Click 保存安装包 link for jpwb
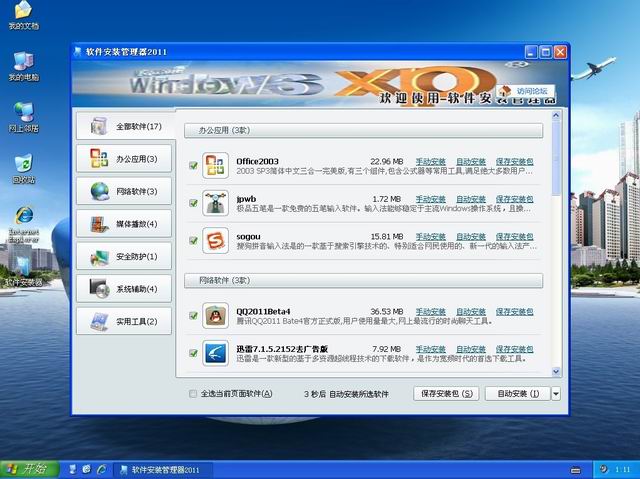The height and width of the screenshot is (479, 640). (x=514, y=199)
